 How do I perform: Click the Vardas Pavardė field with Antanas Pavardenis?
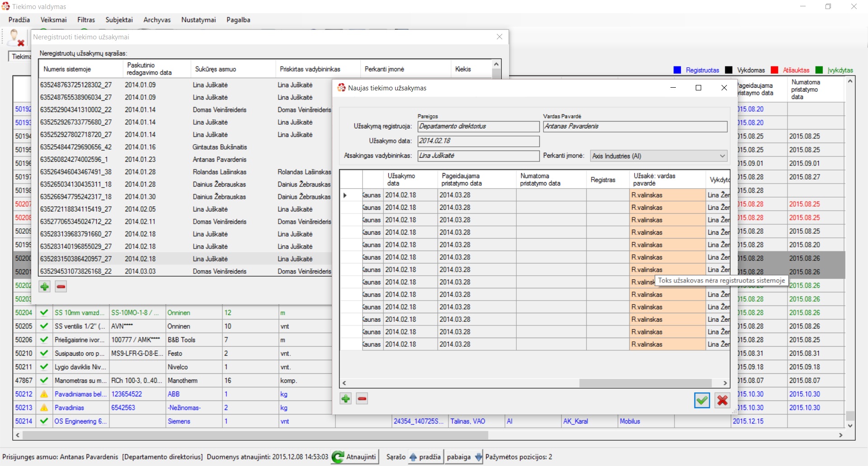[635, 127]
